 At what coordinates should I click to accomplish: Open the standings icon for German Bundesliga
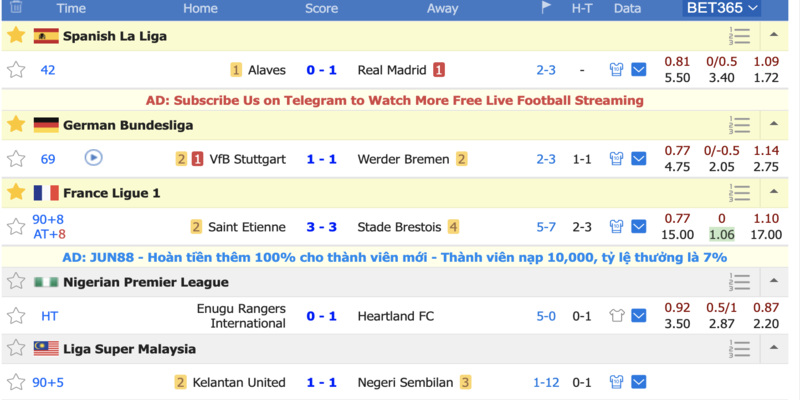click(739, 125)
